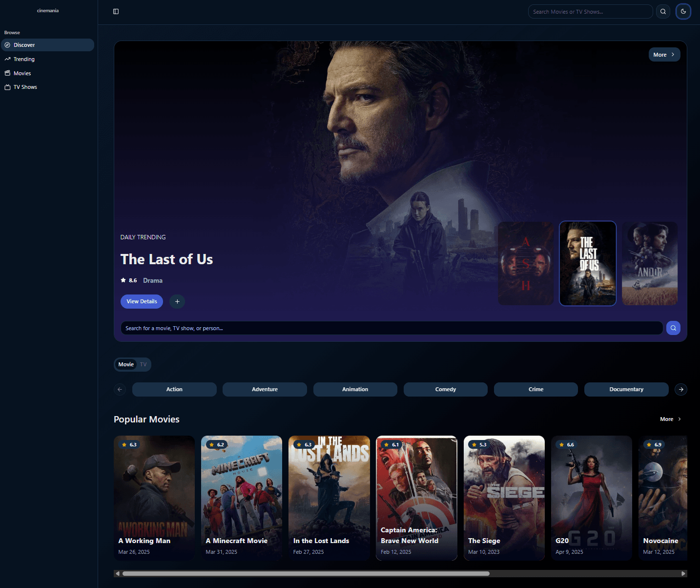Click the 8.6 star rating
The image size is (700, 588).
129,280
